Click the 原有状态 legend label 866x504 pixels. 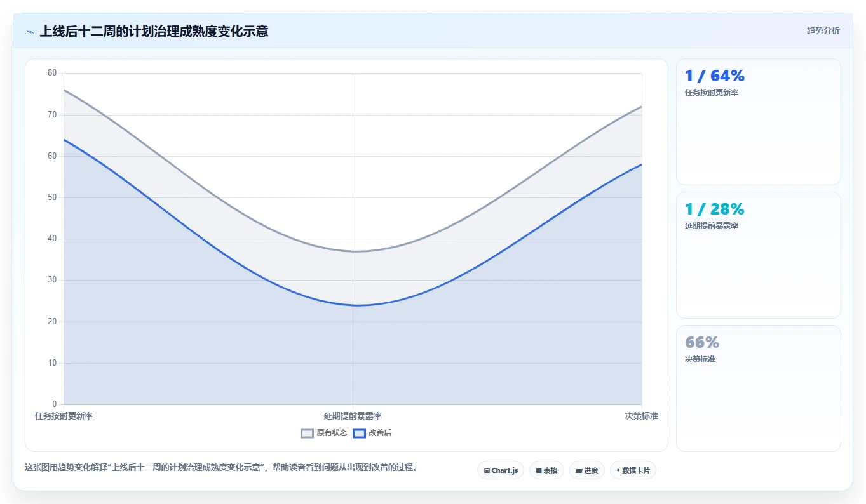point(332,433)
